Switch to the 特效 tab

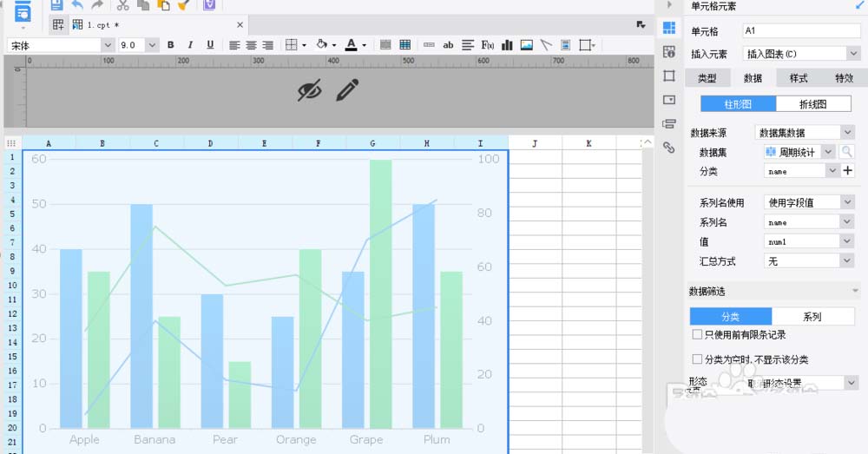pyautogui.click(x=844, y=78)
